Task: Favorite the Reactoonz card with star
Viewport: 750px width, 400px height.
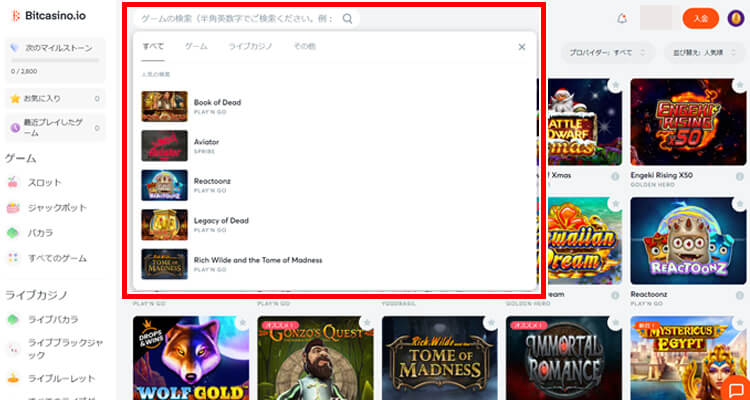Action: pos(739,204)
